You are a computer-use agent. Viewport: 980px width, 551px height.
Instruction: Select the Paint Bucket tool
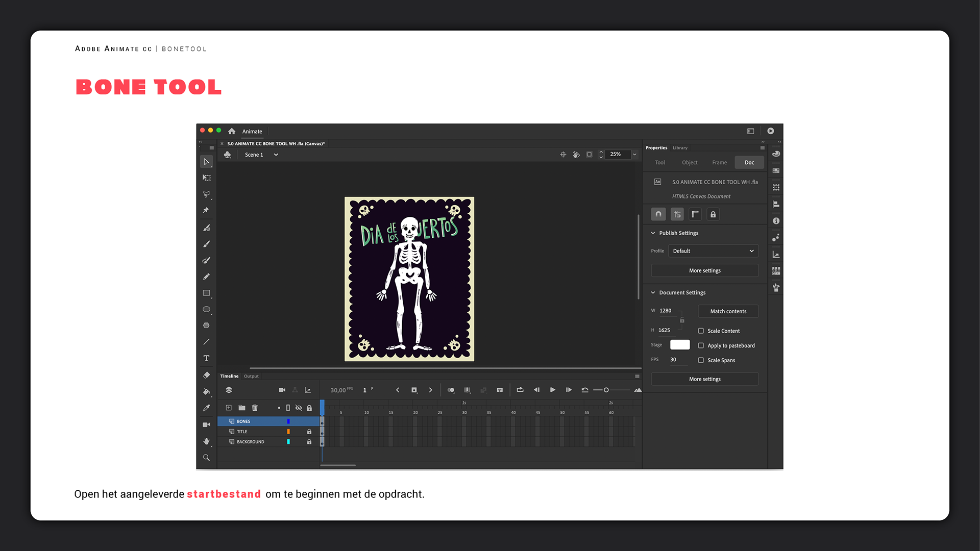[x=206, y=391]
